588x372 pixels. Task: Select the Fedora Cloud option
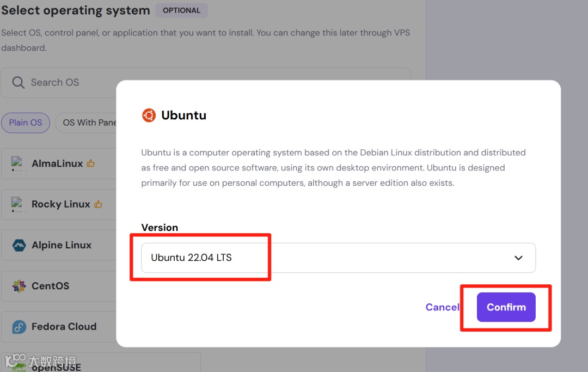tap(64, 327)
